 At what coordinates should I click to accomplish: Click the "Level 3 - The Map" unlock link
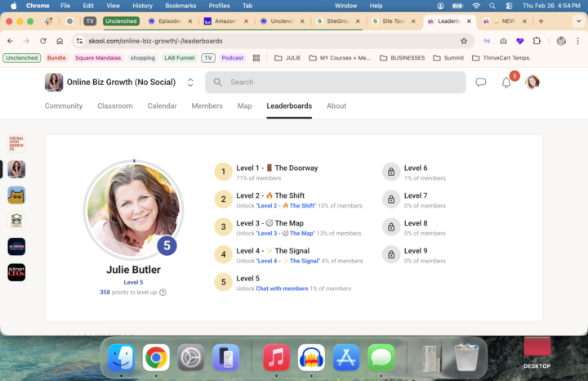coord(286,233)
